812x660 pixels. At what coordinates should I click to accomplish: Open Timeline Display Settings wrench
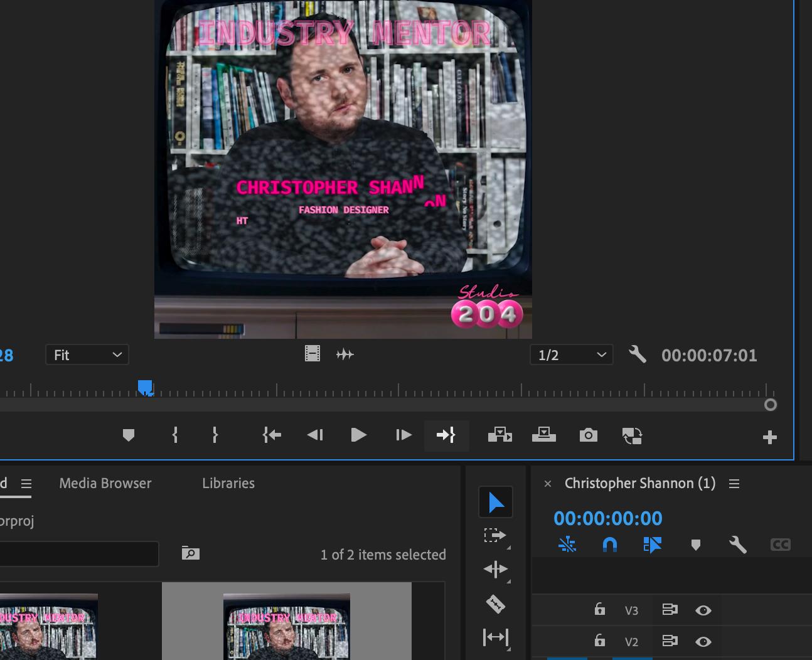[x=738, y=544]
